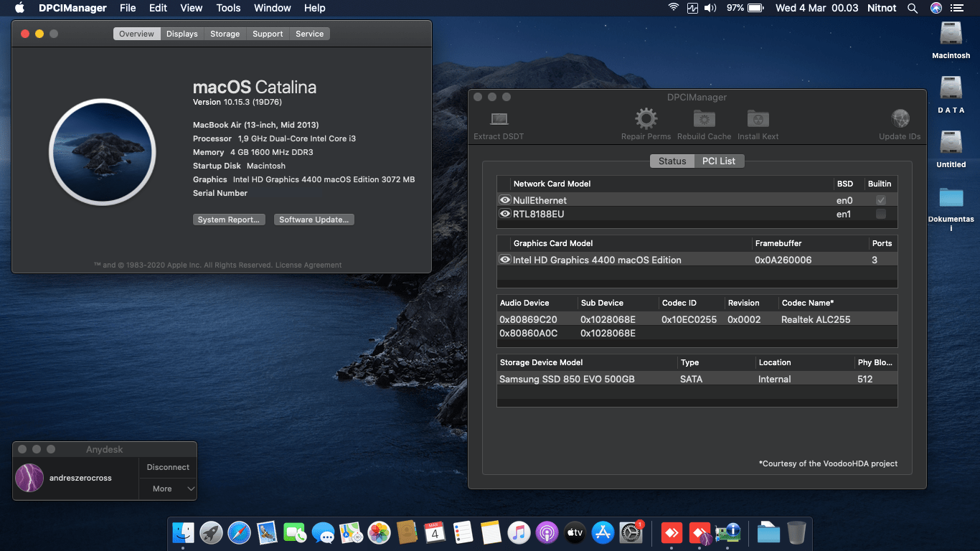Select the Overview tab
980x551 pixels.
pos(136,34)
